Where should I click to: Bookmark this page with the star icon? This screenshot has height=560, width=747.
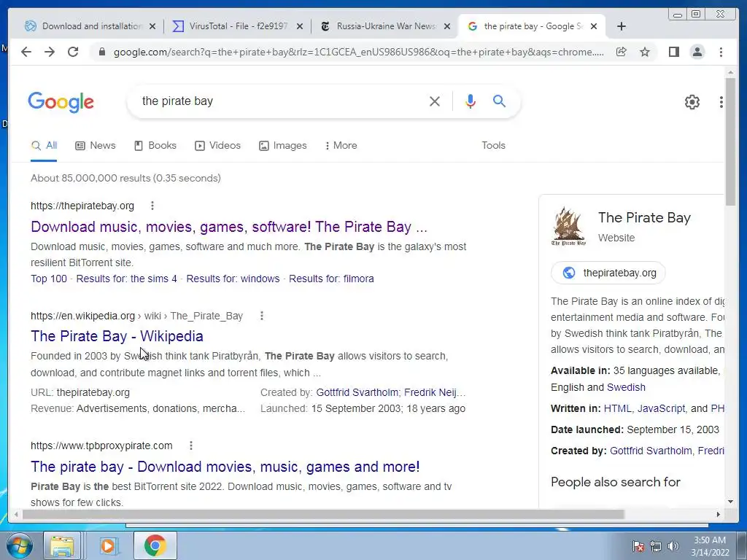point(645,52)
